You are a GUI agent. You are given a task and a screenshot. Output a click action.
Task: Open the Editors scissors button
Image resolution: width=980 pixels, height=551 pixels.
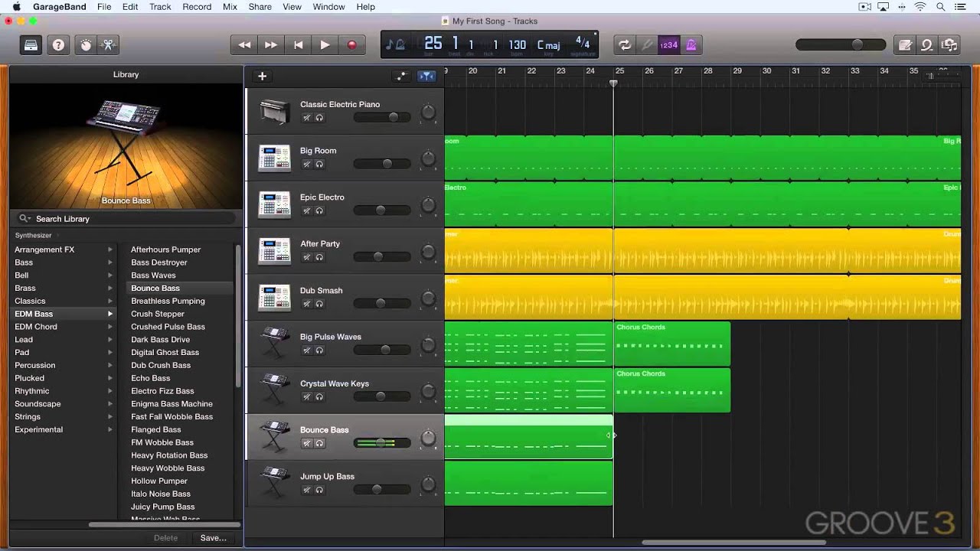(108, 45)
